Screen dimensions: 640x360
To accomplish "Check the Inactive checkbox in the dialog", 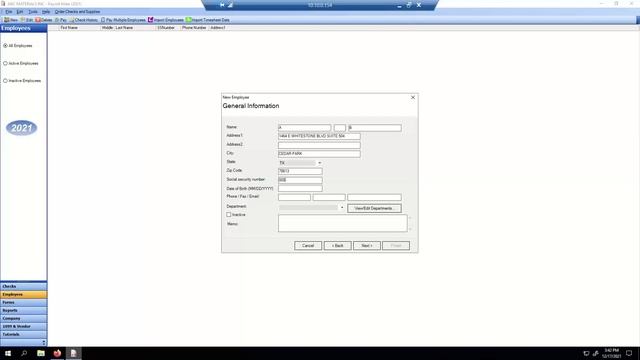I will [229, 215].
